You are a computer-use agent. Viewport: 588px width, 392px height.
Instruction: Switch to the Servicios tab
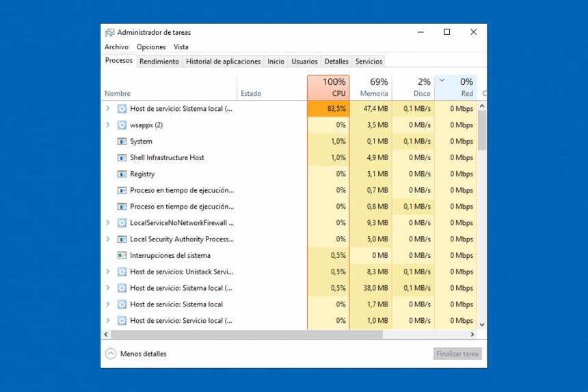tap(369, 62)
